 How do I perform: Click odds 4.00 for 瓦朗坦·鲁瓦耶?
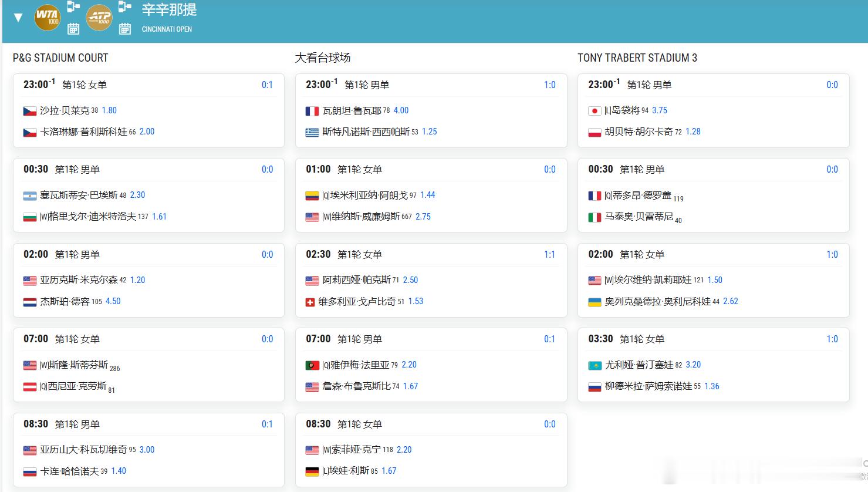point(401,110)
